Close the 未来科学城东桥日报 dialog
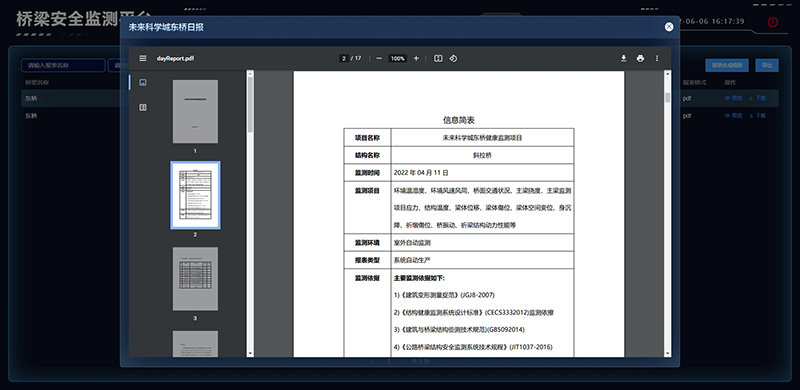 tap(669, 27)
